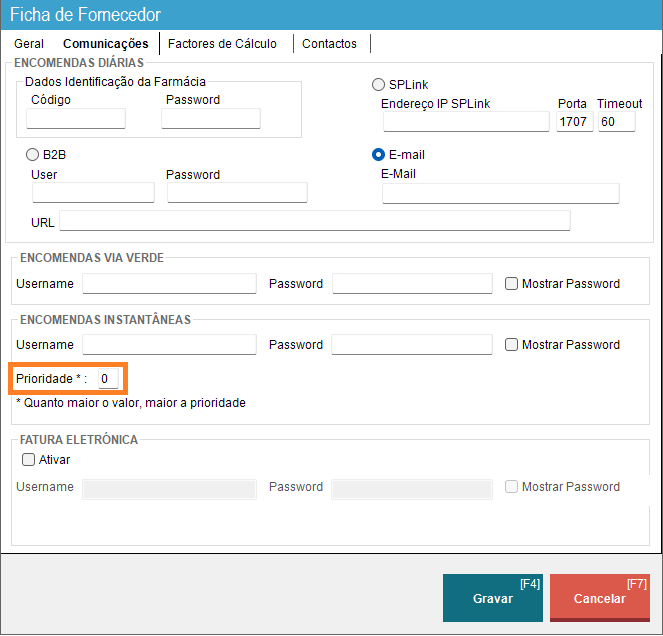Click the Porta field showing 1707
The height and width of the screenshot is (636, 663).
(575, 122)
